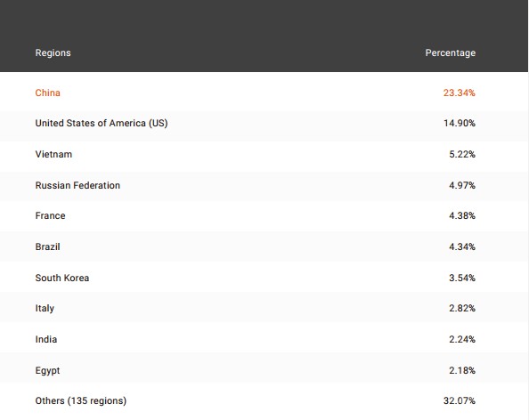This screenshot has width=529, height=420.
Task: Click the 3.54% South Korea percentage
Action: coord(462,279)
